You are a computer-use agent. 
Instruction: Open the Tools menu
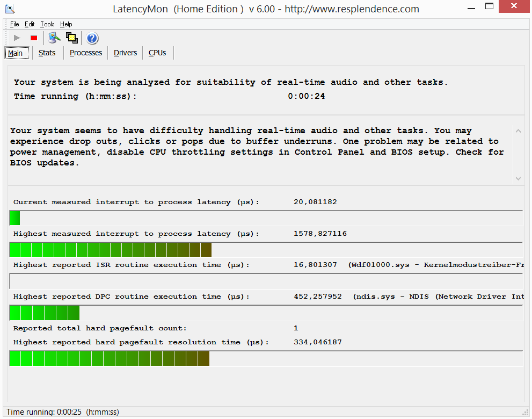point(47,24)
